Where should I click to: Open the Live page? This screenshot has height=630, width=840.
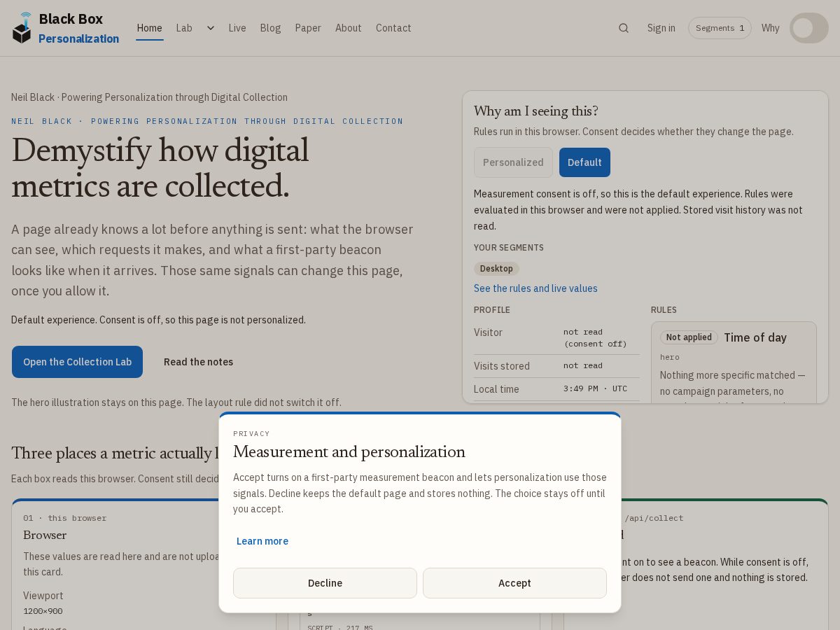[237, 28]
